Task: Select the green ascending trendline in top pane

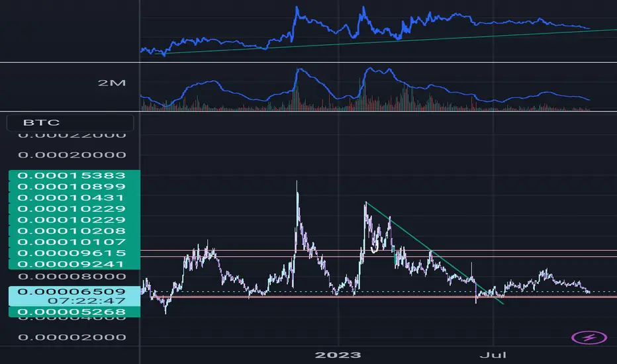Action: pos(385,41)
